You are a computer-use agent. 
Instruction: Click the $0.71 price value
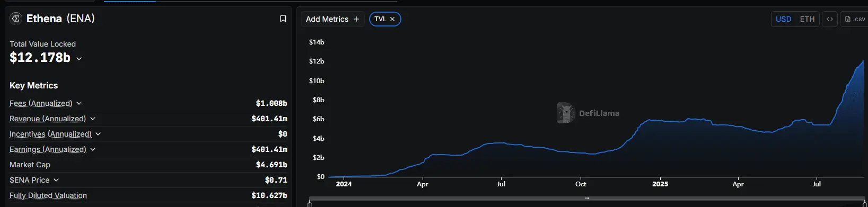pos(276,180)
